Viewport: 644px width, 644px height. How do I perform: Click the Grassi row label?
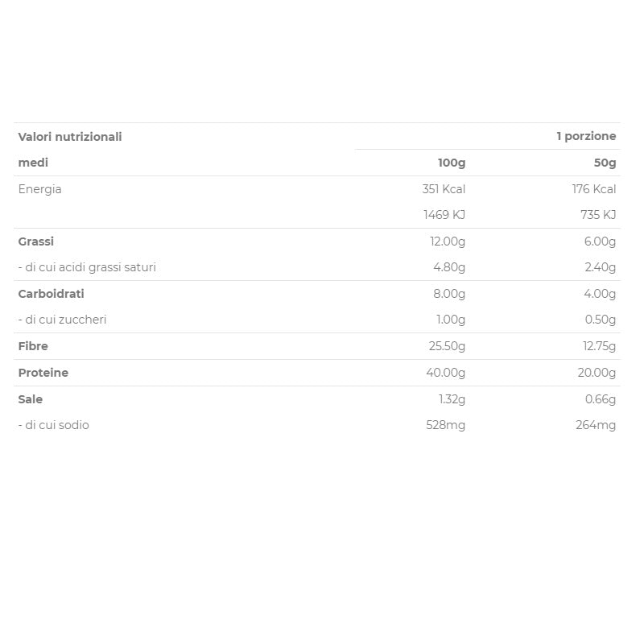(x=36, y=242)
